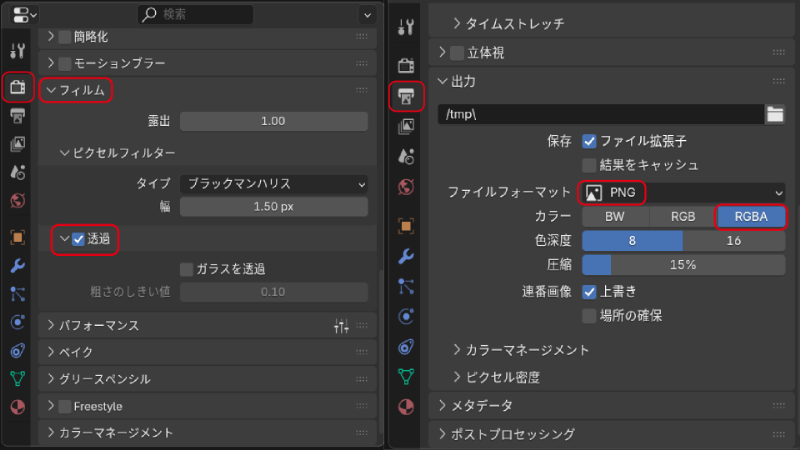Viewport: 800px width, 450px height.
Task: Open Scene properties tab in left panel
Action: point(17,172)
